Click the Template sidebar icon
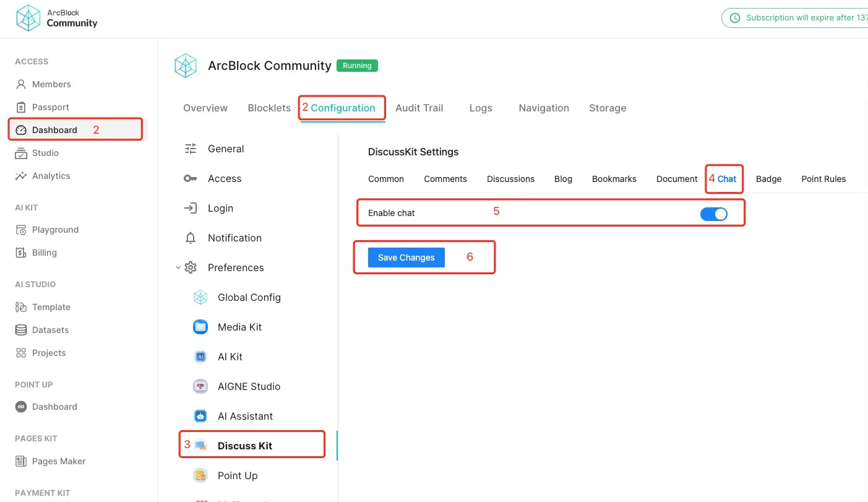 pos(21,307)
